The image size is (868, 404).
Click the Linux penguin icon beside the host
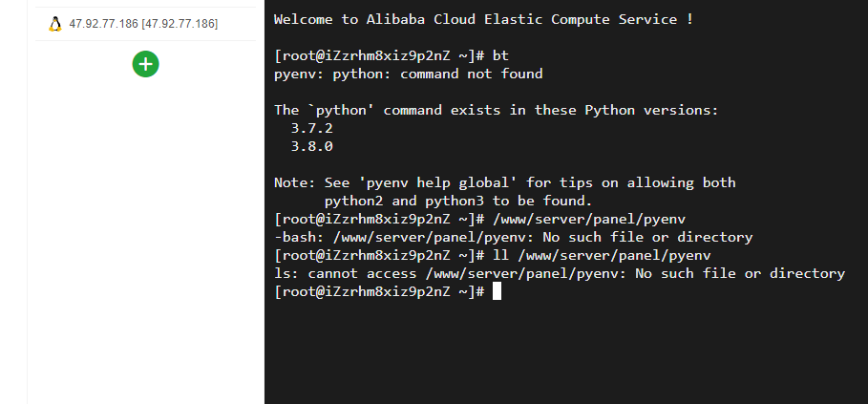54,24
